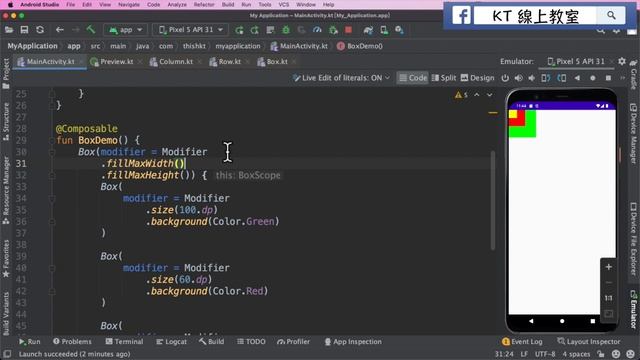Viewport: 640px width, 360px height.
Task: Toggle the Project tool window
Action: [6, 73]
